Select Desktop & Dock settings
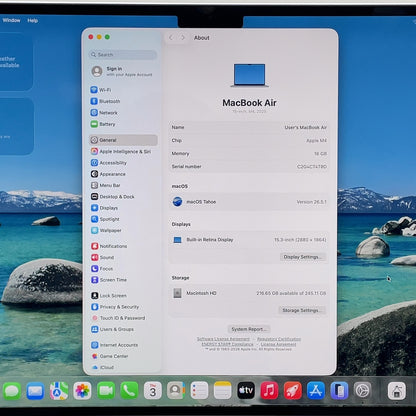Viewport: 416px width, 416px height. pos(113,197)
